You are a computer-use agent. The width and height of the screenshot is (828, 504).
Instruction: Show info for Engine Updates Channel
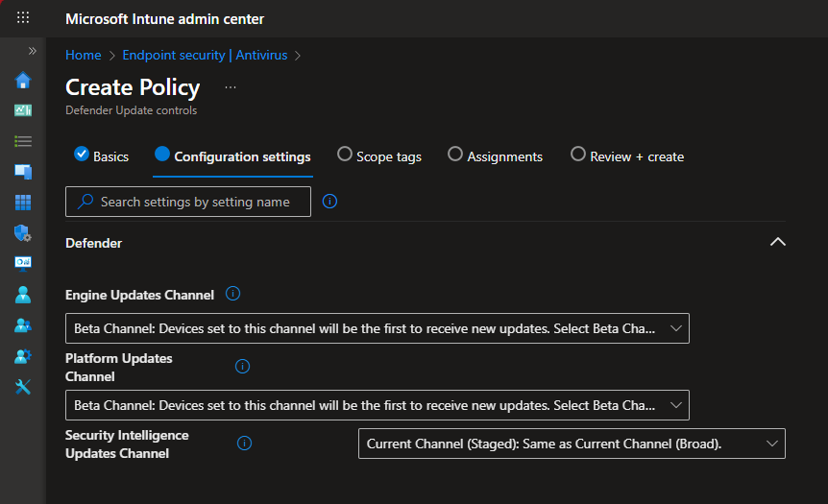pos(232,294)
